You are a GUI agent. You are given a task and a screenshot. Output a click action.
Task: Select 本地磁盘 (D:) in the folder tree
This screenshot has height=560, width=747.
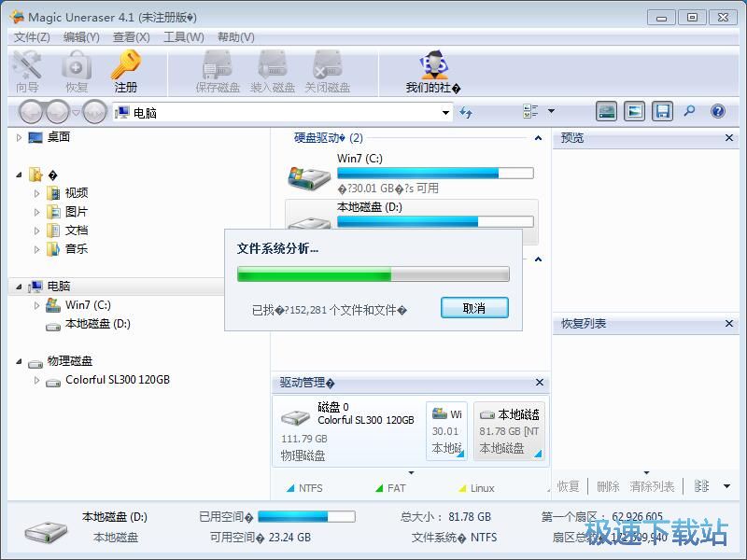98,324
